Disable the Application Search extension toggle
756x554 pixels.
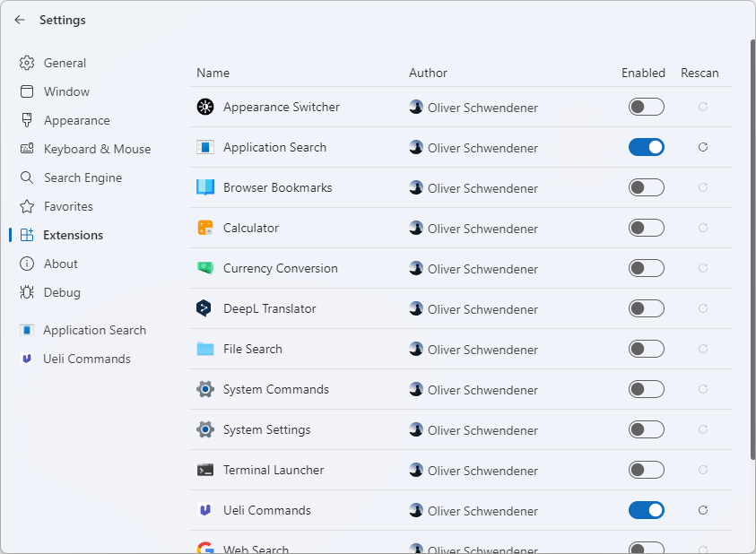coord(646,147)
